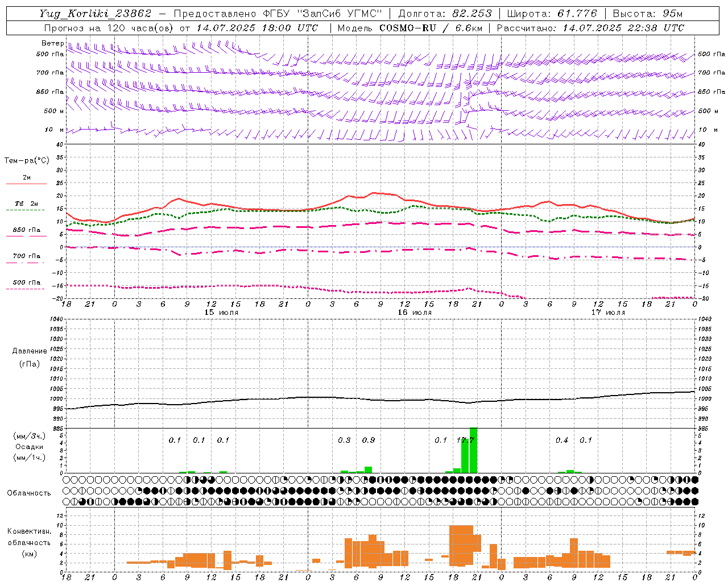Click the Давление axis title

[x=30, y=351]
